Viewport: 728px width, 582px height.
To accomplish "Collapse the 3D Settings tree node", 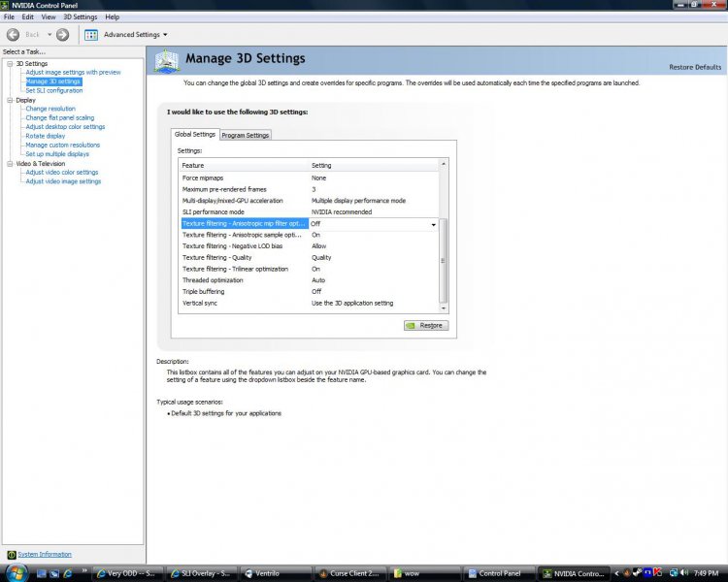I will 10,64.
